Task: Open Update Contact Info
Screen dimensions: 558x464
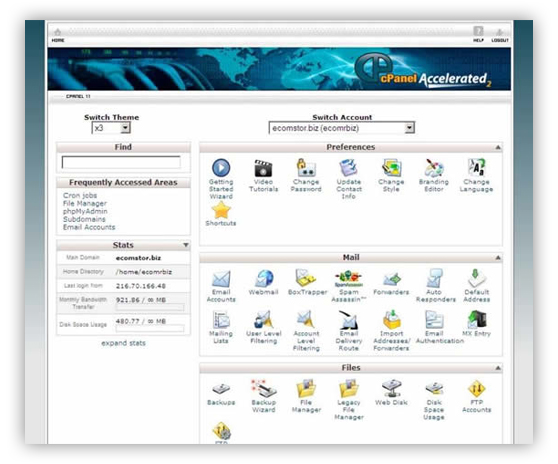Action: [349, 168]
